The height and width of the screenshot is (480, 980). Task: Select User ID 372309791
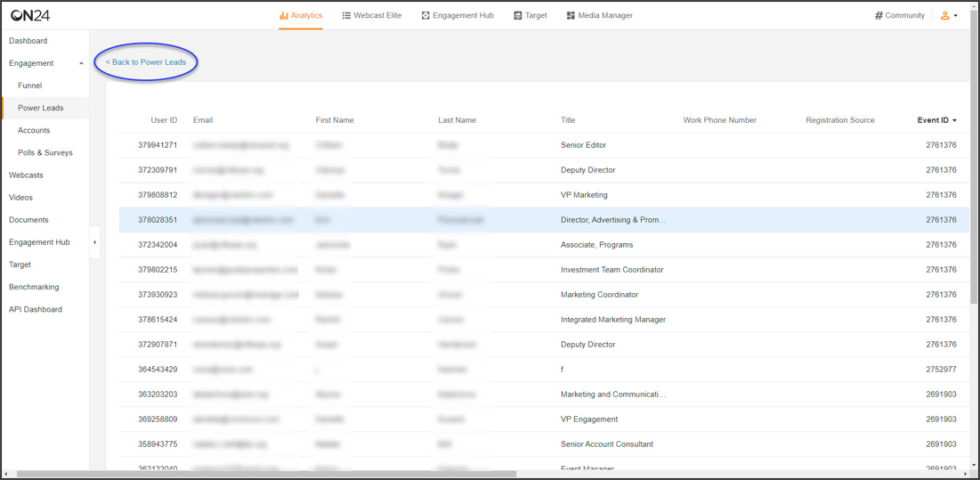click(158, 170)
